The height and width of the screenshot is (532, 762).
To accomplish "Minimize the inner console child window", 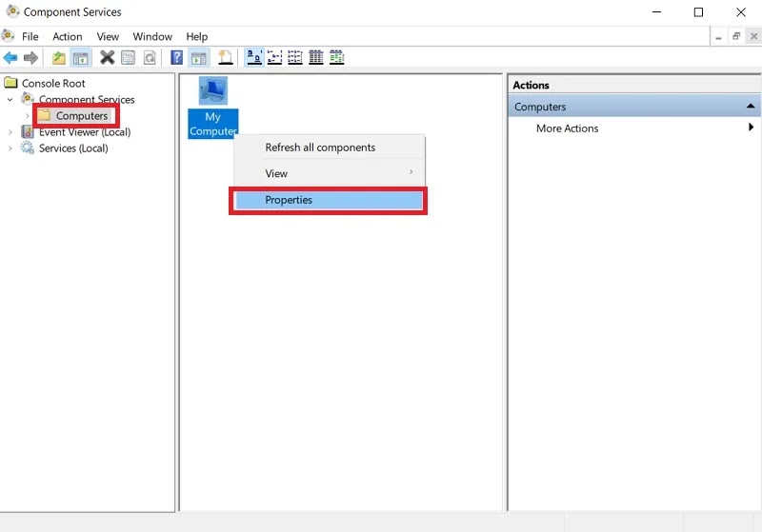I will [718, 37].
